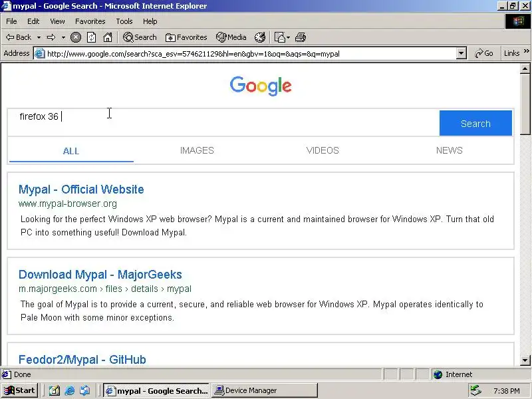Go back using the Back arrow button
This screenshot has height=399, width=532.
[19, 37]
